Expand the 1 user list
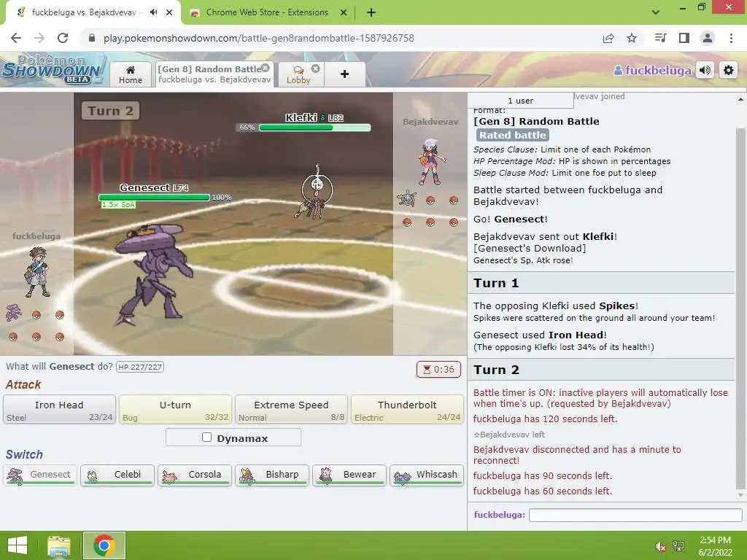This screenshot has width=747, height=560. click(x=521, y=101)
